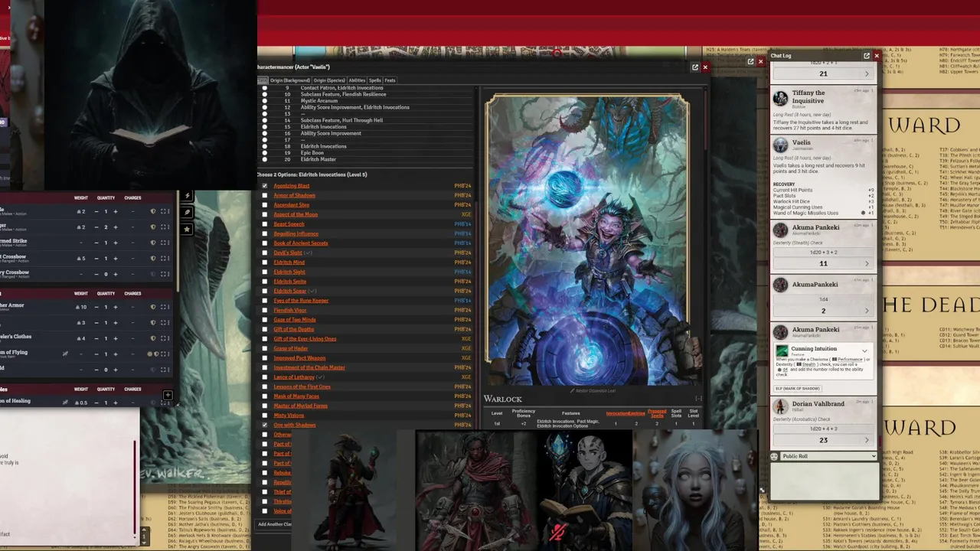Select the white-haired woman portrait thumbnail

coord(695,490)
